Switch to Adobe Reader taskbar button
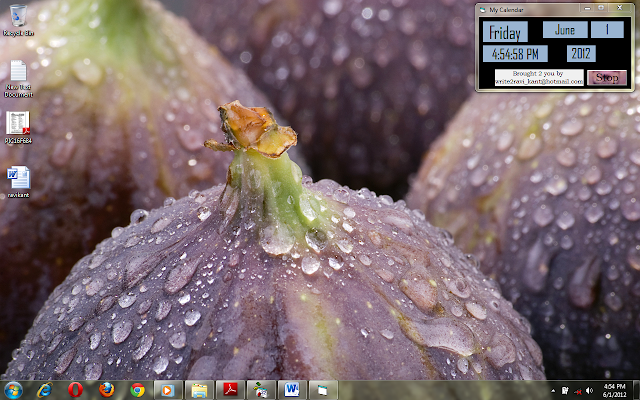640x400 pixels. 230,390
